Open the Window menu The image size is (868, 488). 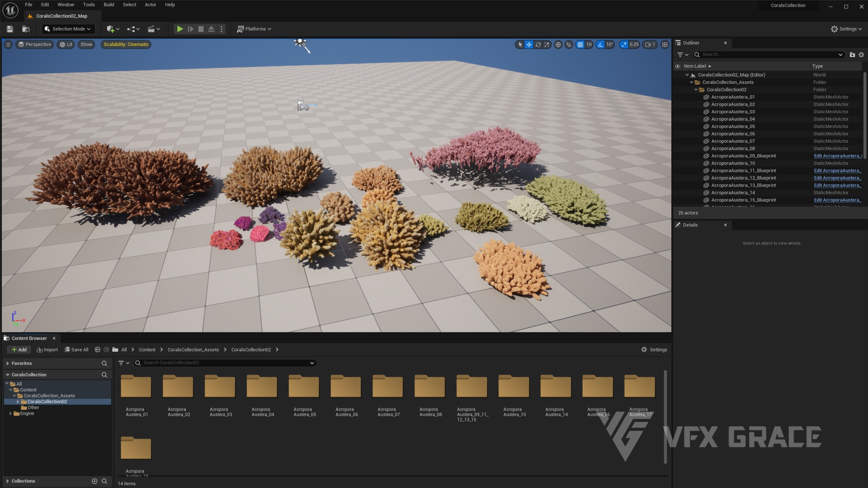(66, 5)
